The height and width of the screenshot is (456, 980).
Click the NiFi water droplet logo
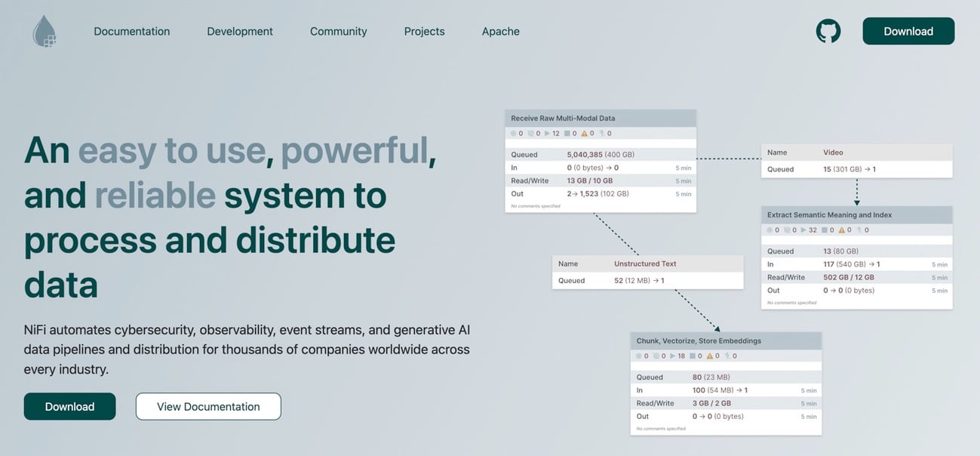tap(44, 31)
